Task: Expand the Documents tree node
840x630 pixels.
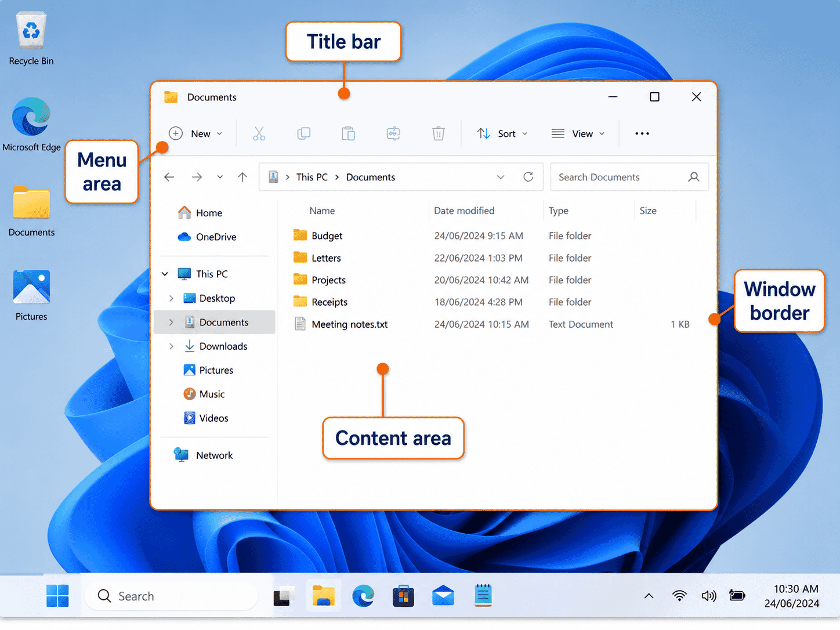Action: coord(171,322)
